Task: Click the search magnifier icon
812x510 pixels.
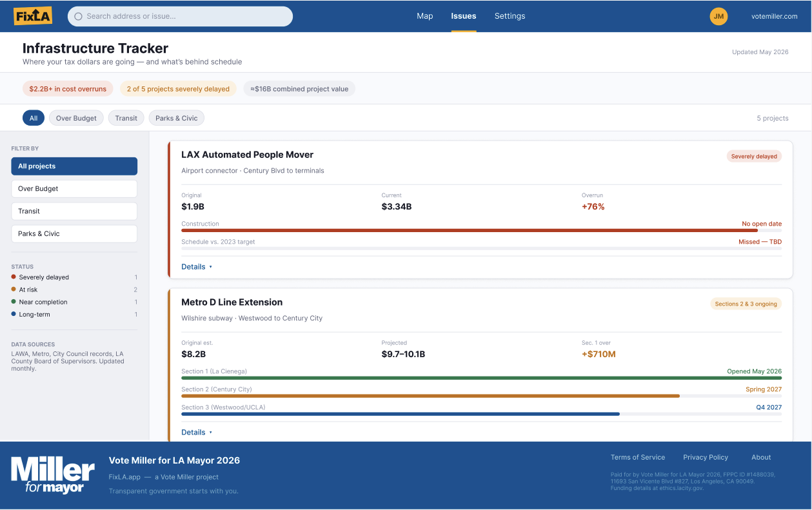Action: coord(79,16)
